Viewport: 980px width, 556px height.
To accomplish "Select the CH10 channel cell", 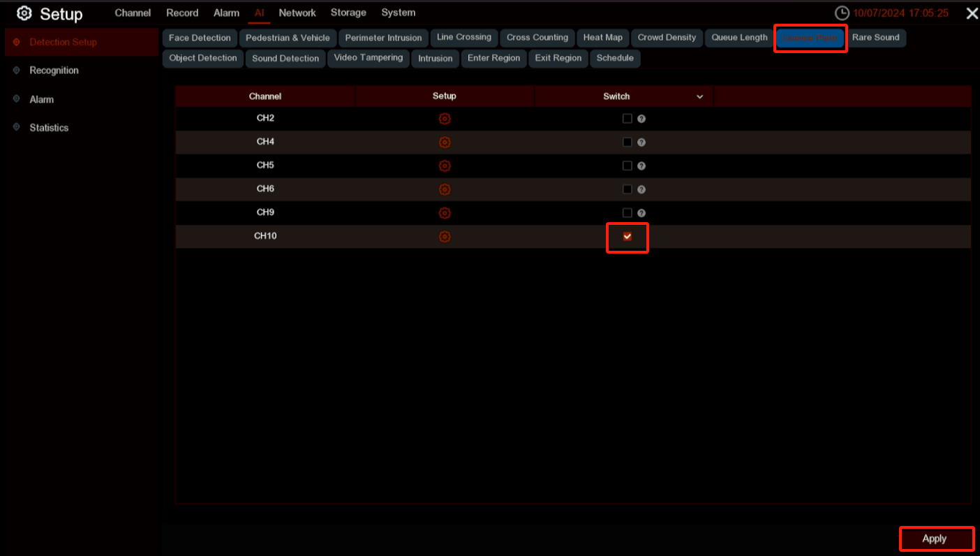I will 265,236.
